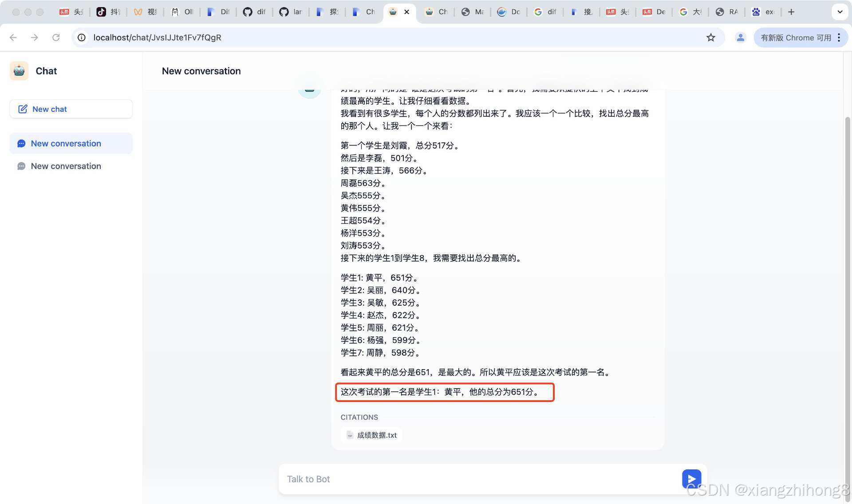This screenshot has width=852, height=504.
Task: Click the site info icon in address bar
Action: point(81,37)
